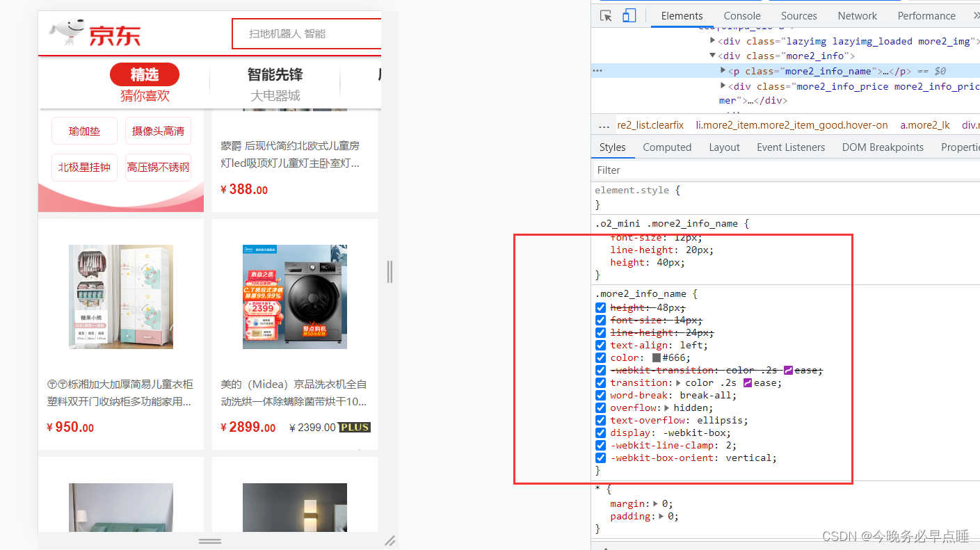Viewport: 980px width, 550px height.
Task: Disable the word-break: break-all rule
Action: click(601, 396)
